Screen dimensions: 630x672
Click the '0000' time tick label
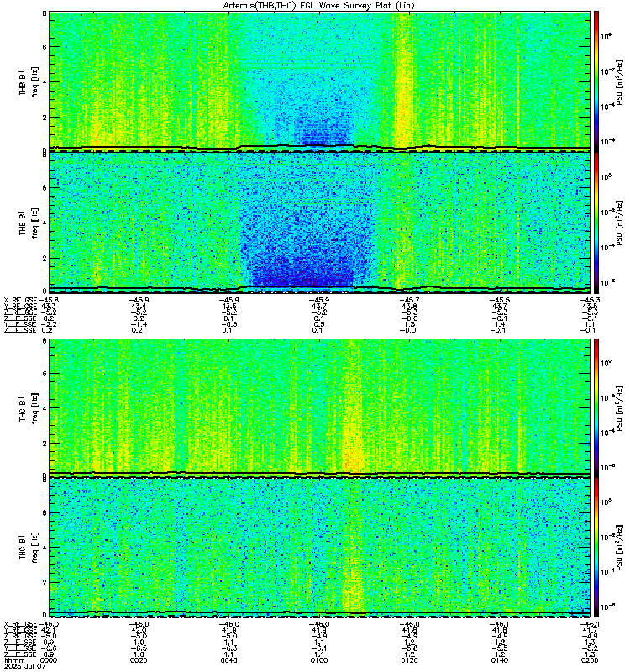[49, 660]
